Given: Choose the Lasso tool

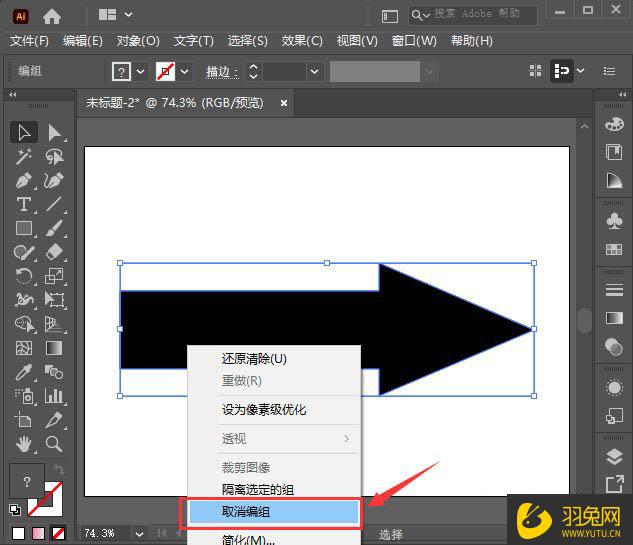Looking at the screenshot, I should (54, 157).
